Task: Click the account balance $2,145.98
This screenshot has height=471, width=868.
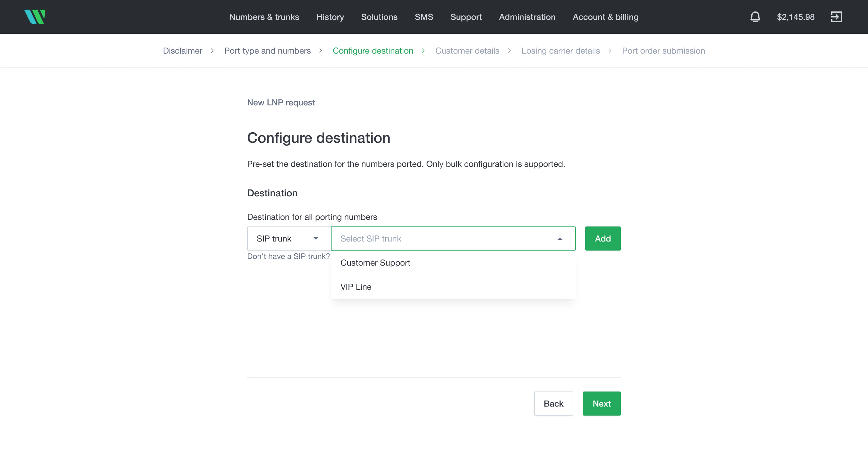Action: click(x=796, y=17)
